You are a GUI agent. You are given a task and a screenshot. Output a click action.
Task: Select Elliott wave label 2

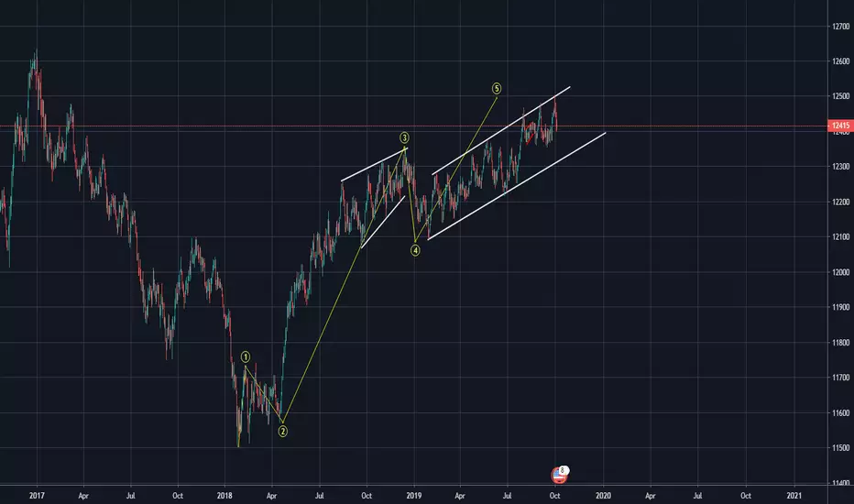click(x=282, y=432)
